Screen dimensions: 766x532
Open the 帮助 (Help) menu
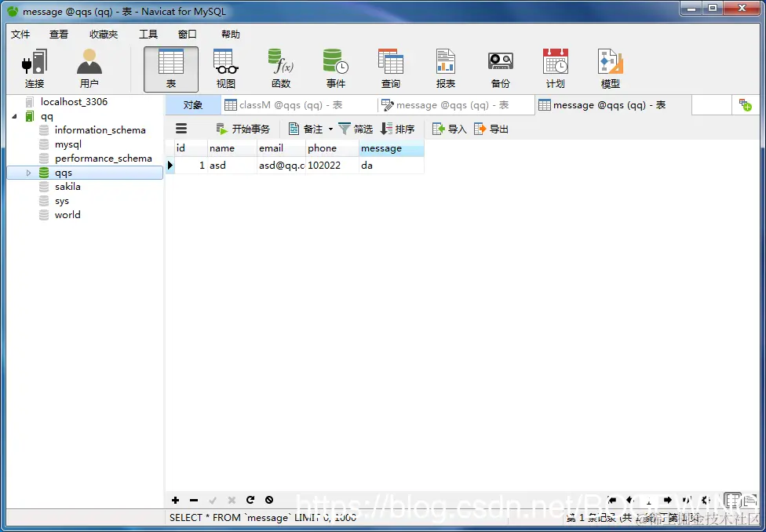(231, 35)
